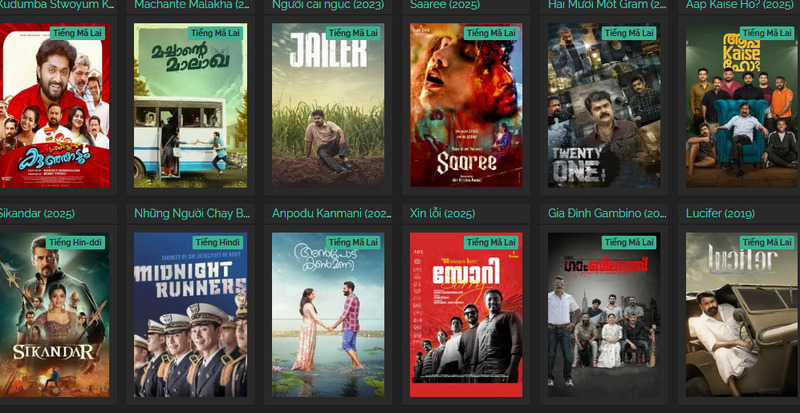Select the Twenty One movie poster
This screenshot has width=800, height=413.
[x=604, y=105]
